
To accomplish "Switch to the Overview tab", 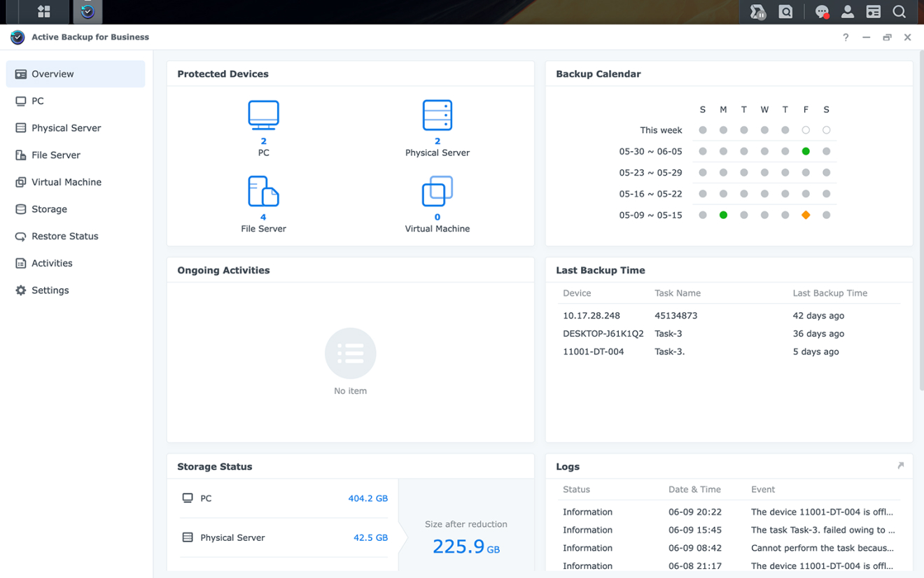I will coord(54,73).
